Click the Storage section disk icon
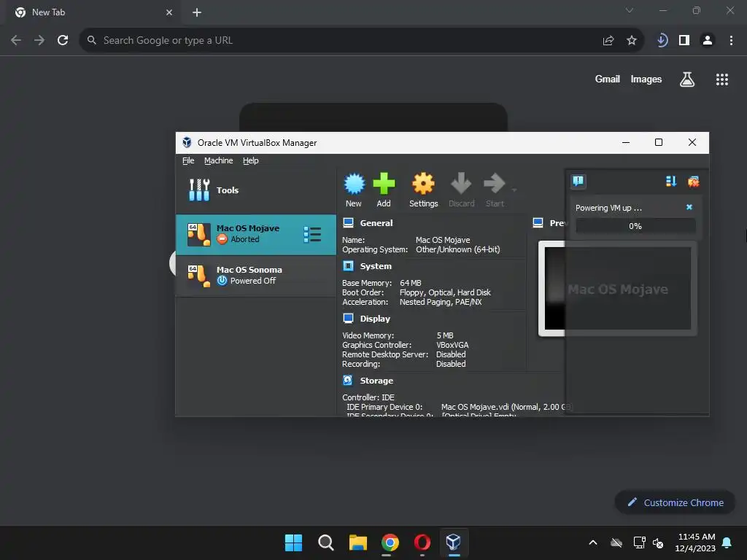This screenshot has width=747, height=560. (x=348, y=380)
